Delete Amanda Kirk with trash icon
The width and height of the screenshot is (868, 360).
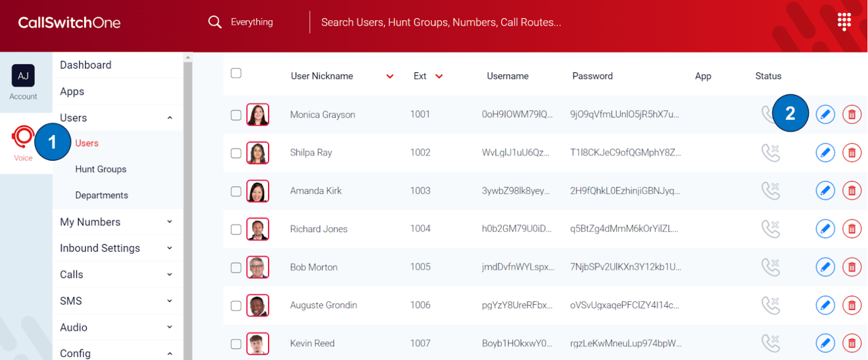click(852, 190)
